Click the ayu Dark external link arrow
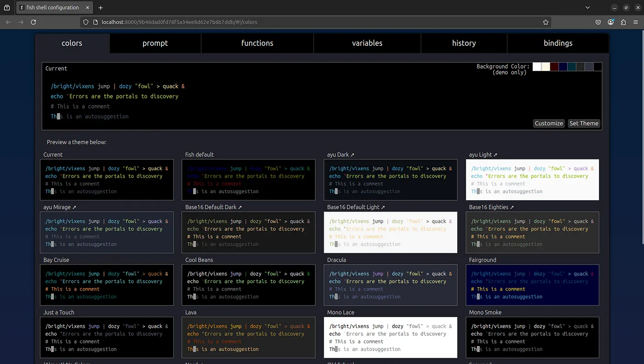644x364 pixels. tap(352, 155)
